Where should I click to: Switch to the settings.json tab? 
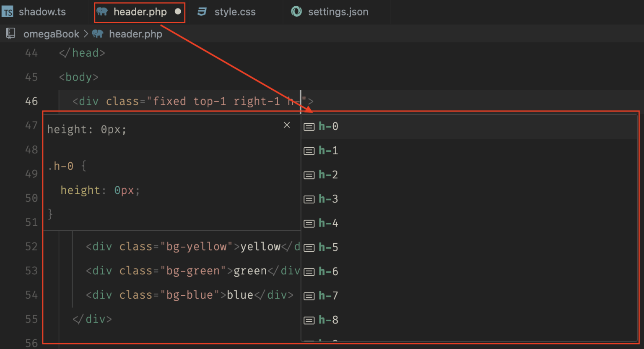[338, 11]
